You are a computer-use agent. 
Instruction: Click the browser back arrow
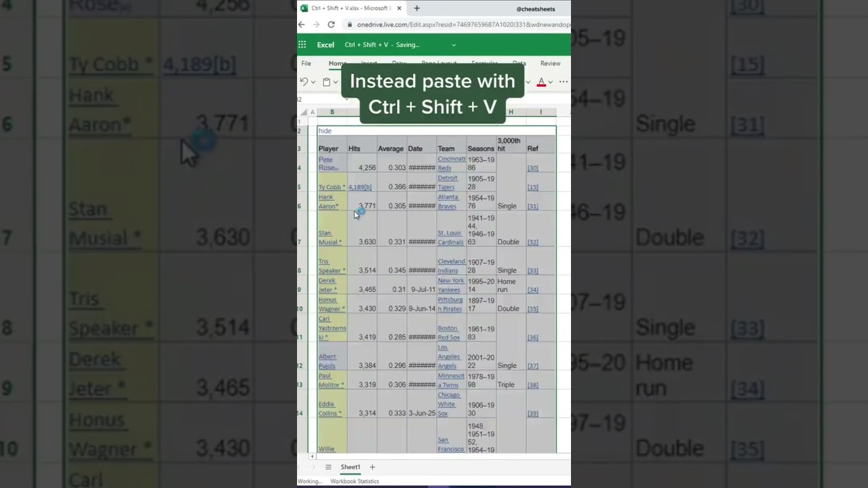coord(302,24)
